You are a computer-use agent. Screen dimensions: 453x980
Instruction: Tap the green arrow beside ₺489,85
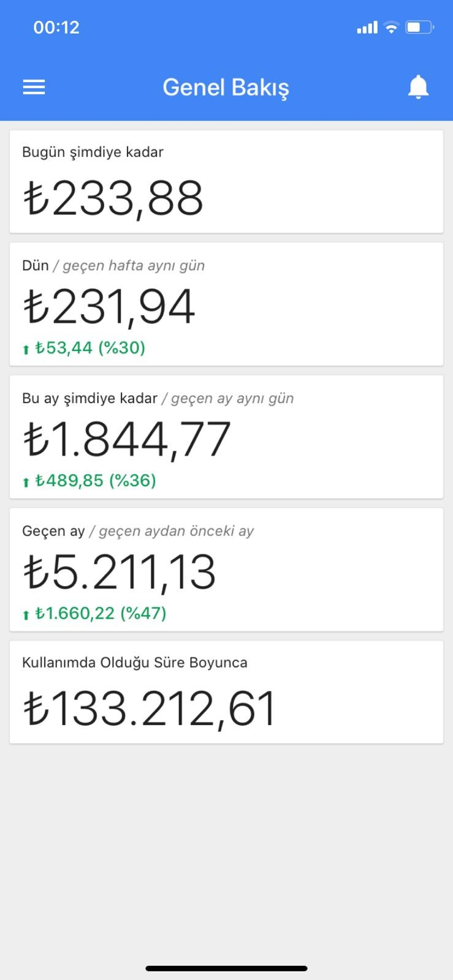click(26, 482)
